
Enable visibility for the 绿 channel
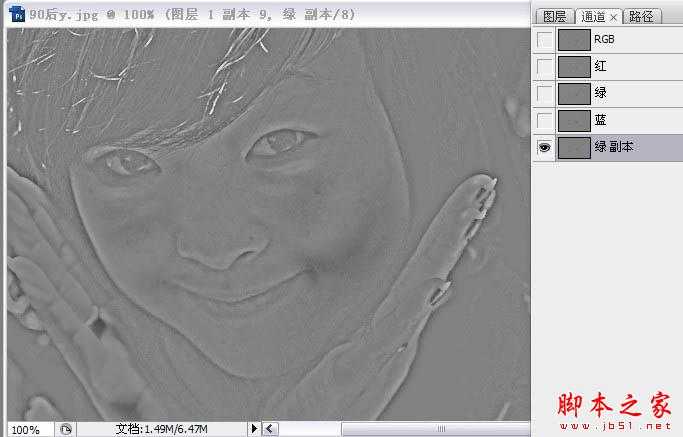click(x=543, y=93)
